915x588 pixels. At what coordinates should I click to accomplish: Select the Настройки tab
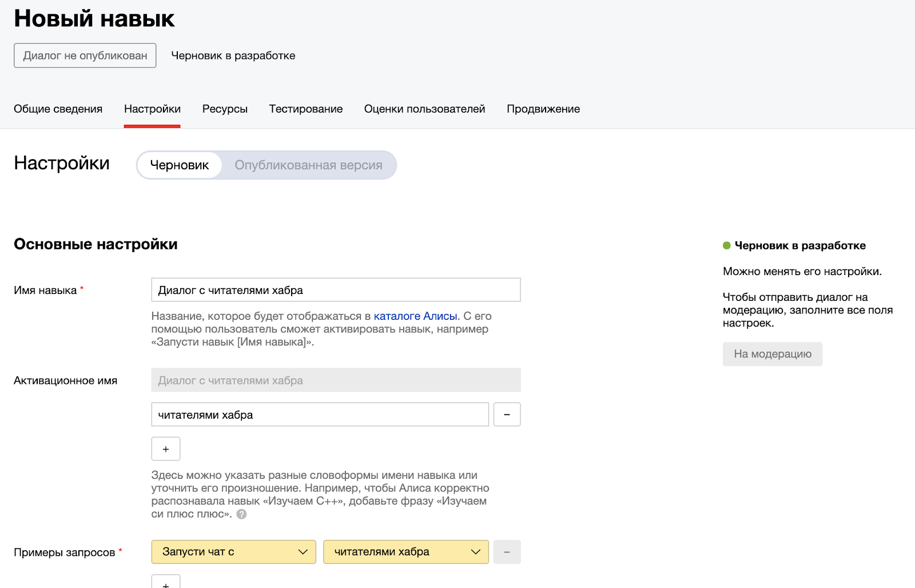pyautogui.click(x=152, y=109)
